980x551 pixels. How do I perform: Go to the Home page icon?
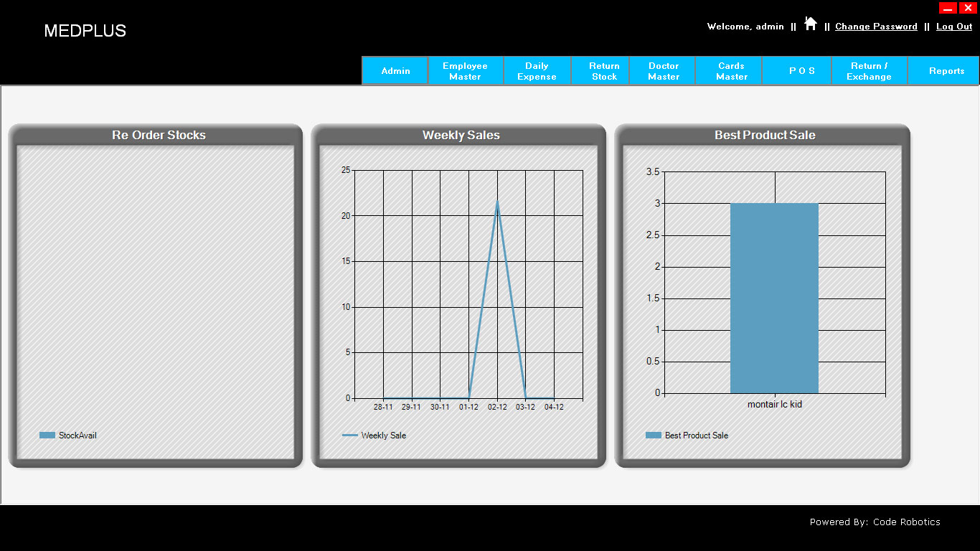(811, 24)
